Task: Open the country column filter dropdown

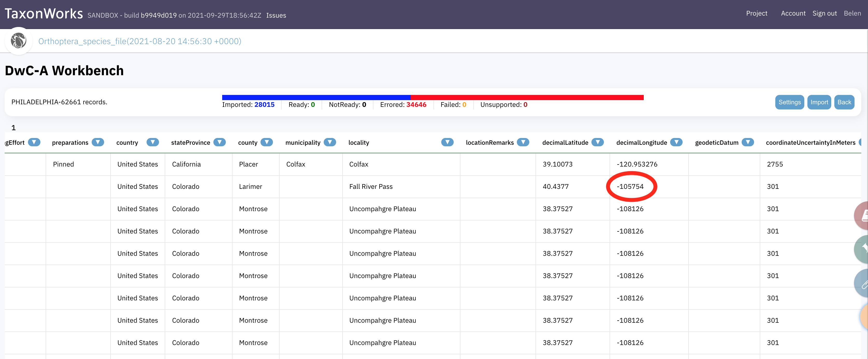Action: click(x=153, y=142)
